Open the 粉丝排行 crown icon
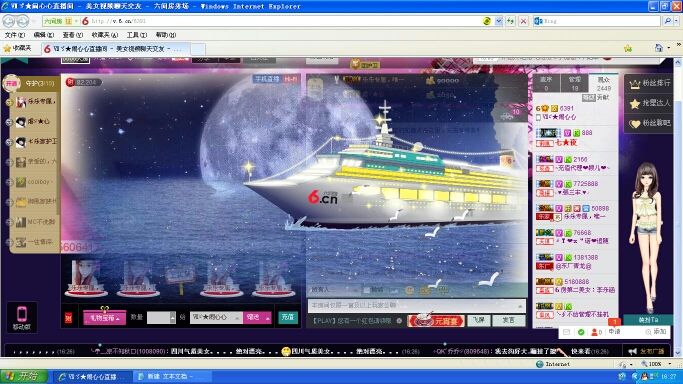The height and width of the screenshot is (384, 683). pyautogui.click(x=635, y=84)
